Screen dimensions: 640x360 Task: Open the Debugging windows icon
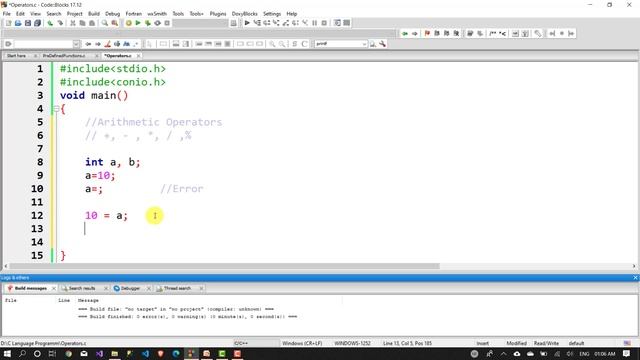point(337,23)
